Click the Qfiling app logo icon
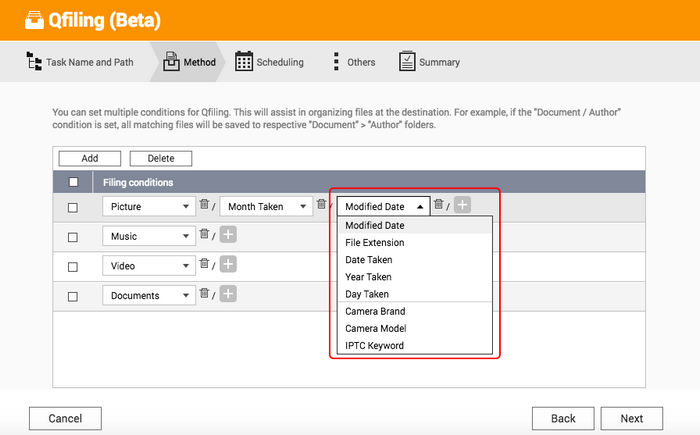This screenshot has width=700, height=435. pos(34,21)
